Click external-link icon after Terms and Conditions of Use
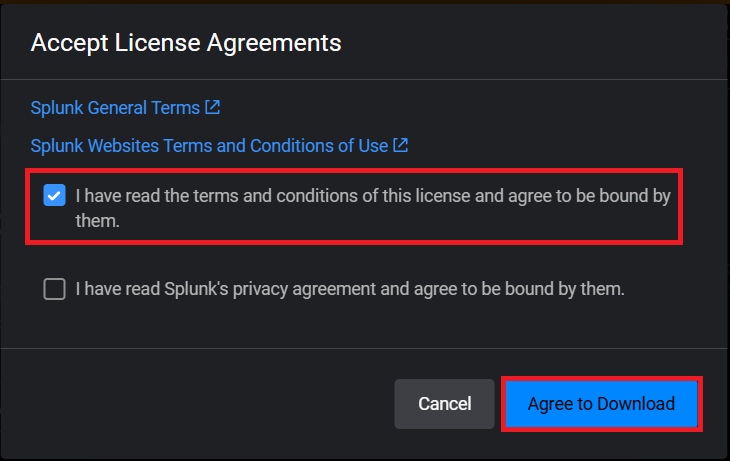The image size is (730, 461). (400, 145)
